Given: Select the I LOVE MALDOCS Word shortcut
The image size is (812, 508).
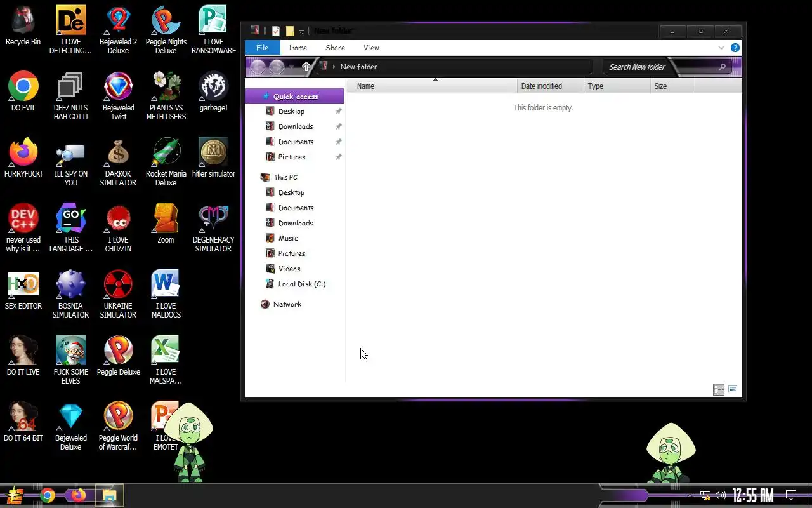Looking at the screenshot, I should [x=166, y=294].
